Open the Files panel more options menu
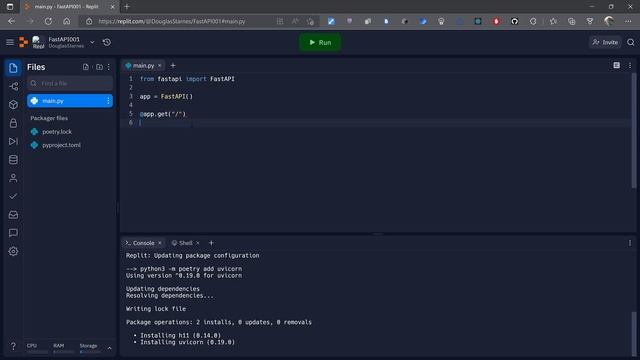The image size is (640, 360). point(109,67)
